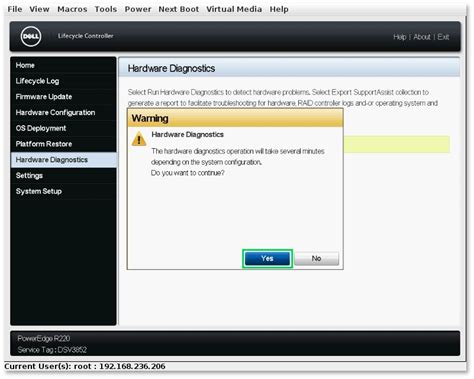The height and width of the screenshot is (379, 474).
Task: Open Platform Restore in sidebar
Action: pyautogui.click(x=63, y=144)
